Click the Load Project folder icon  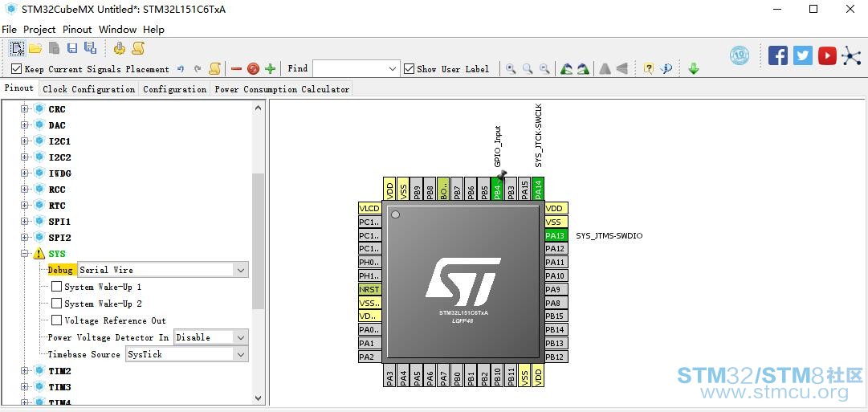[x=35, y=49]
